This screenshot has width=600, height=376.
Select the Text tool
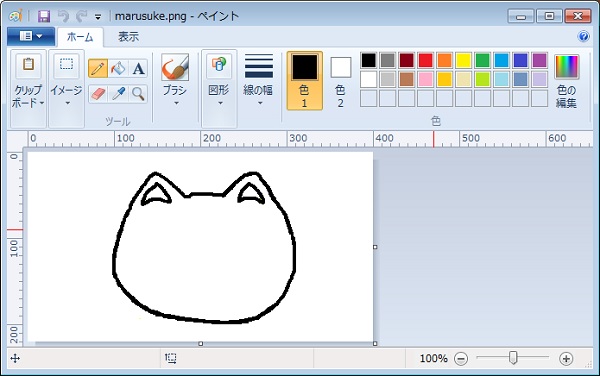coord(138,68)
